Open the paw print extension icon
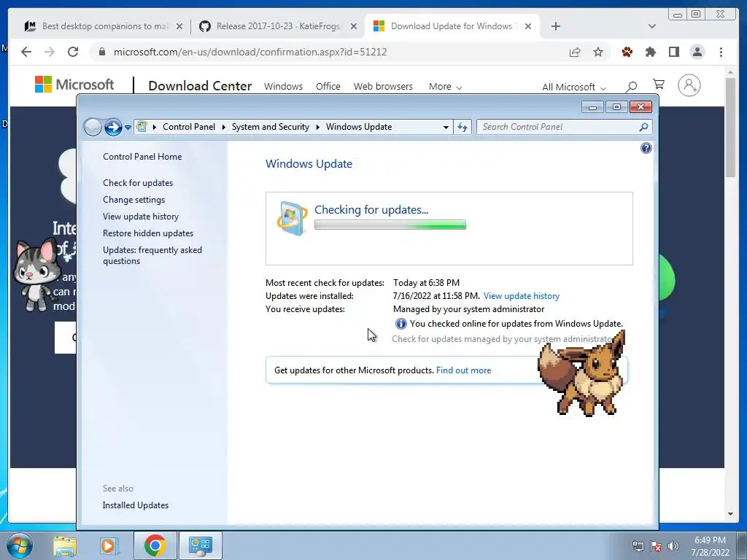 point(627,52)
